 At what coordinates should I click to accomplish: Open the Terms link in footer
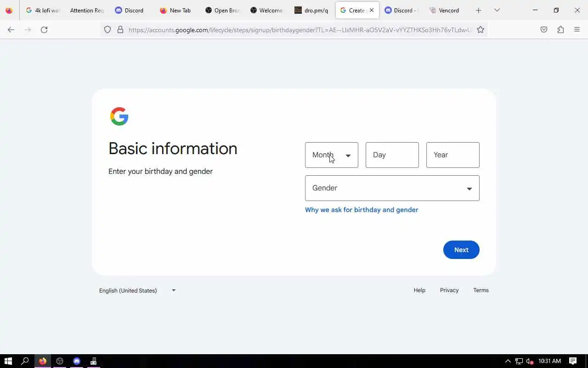481,290
